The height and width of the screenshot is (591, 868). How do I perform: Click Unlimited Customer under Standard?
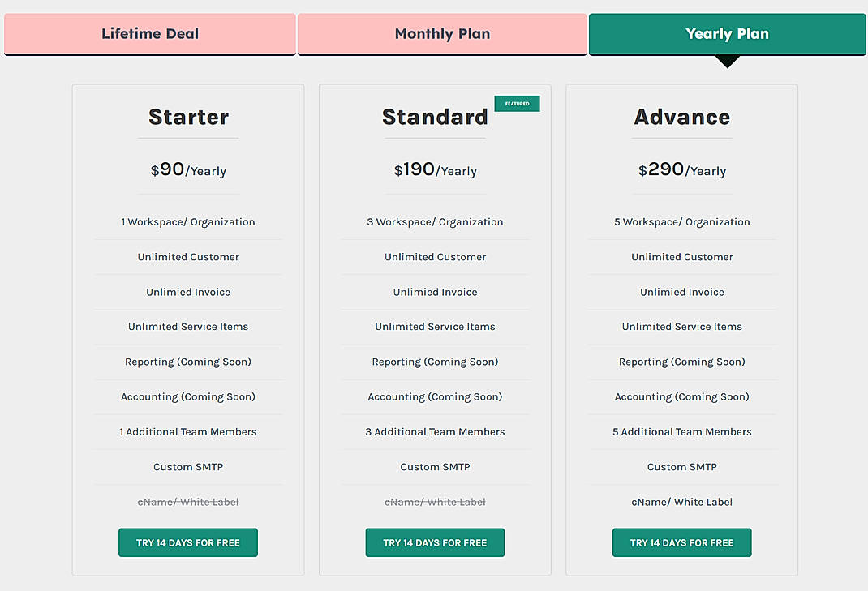pyautogui.click(x=435, y=257)
